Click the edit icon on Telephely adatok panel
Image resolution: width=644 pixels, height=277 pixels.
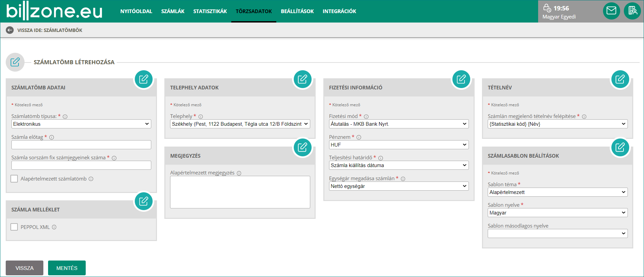pos(303,79)
